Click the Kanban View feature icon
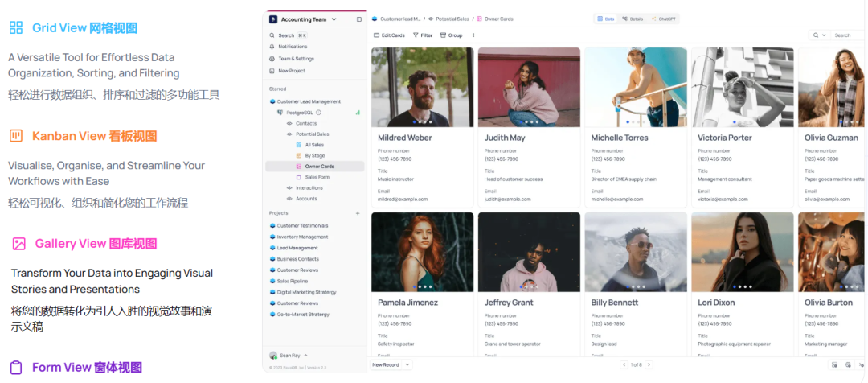The width and height of the screenshot is (868, 383). 16,136
